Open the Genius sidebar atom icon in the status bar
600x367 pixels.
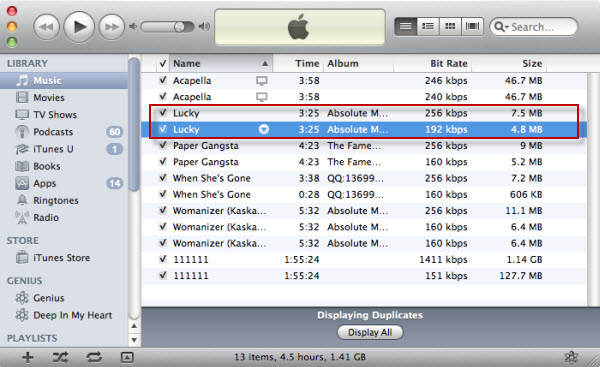(571, 357)
